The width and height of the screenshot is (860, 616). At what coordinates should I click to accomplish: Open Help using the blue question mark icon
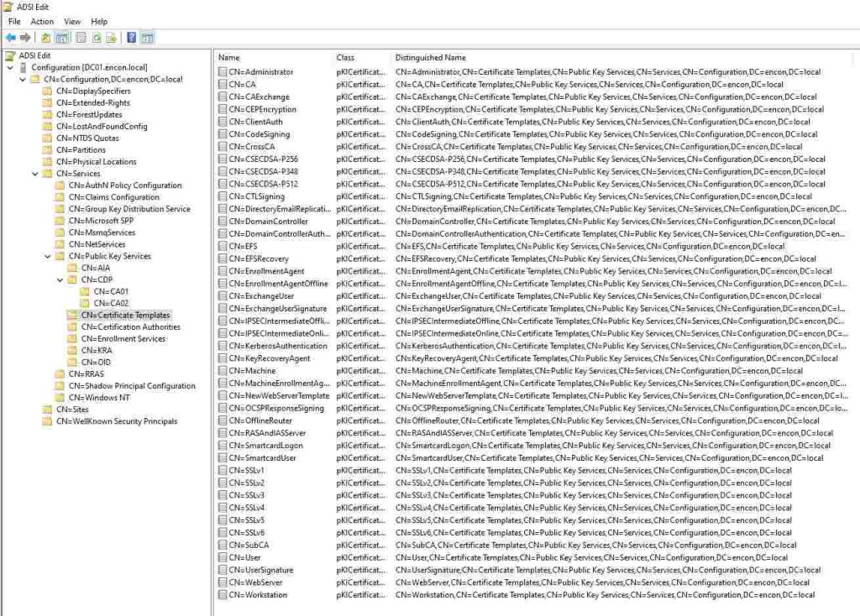132,38
